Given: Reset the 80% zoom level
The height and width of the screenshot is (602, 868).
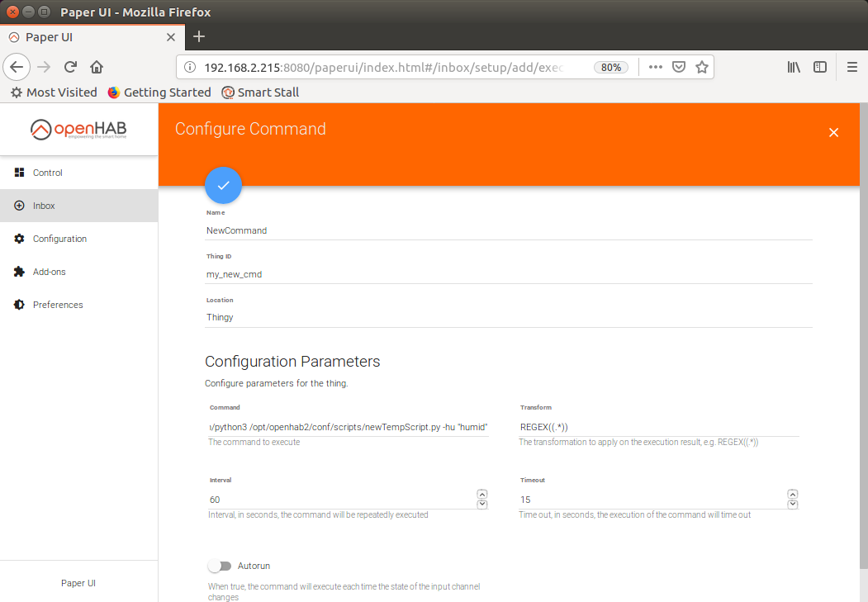Looking at the screenshot, I should 611,67.
